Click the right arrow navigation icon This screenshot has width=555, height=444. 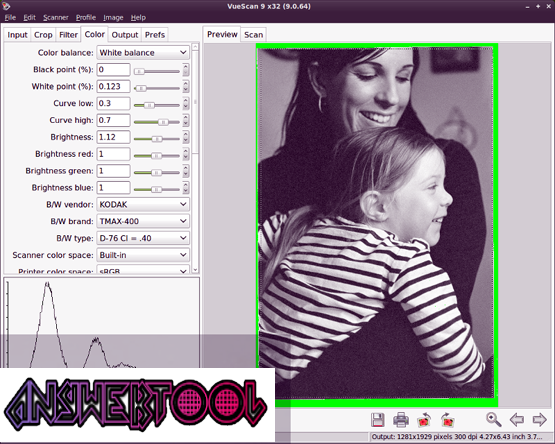tap(539, 420)
